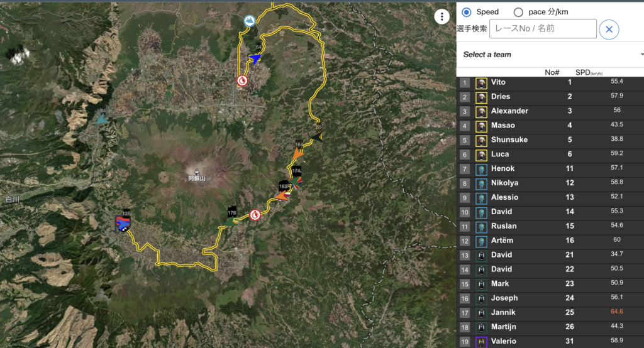
Task: Clear the rider search with the X button
Action: tap(609, 30)
